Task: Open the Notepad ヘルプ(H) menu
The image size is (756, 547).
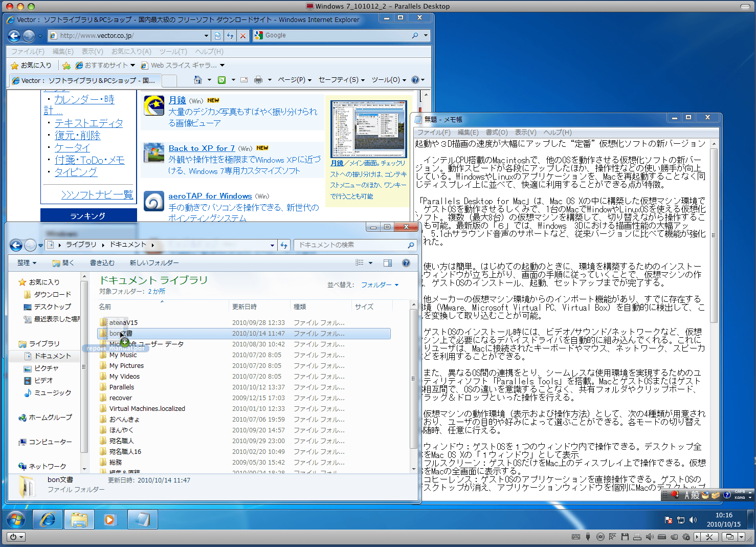Action: (x=558, y=133)
